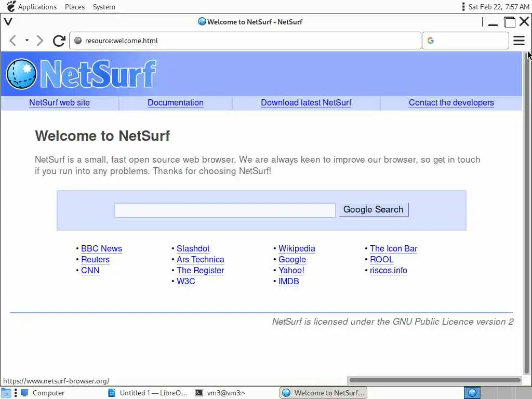This screenshot has height=399, width=532.
Task: Click the Welcome to NetSurf taskbar button
Action: [x=323, y=393]
